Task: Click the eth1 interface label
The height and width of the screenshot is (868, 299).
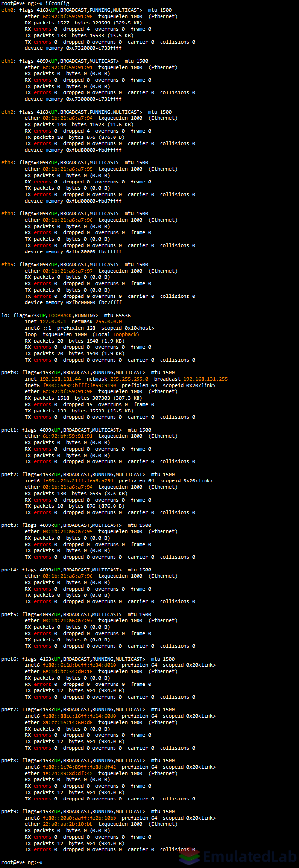Action: point(7,61)
